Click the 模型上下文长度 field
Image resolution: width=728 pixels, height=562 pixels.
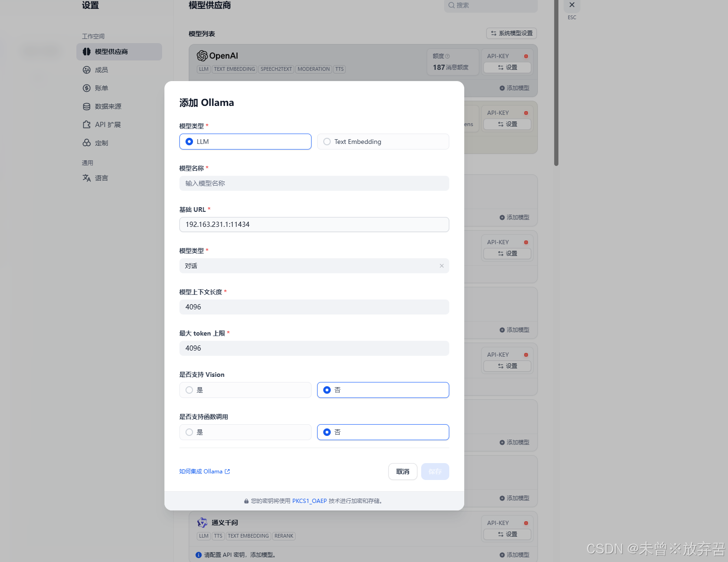(314, 307)
